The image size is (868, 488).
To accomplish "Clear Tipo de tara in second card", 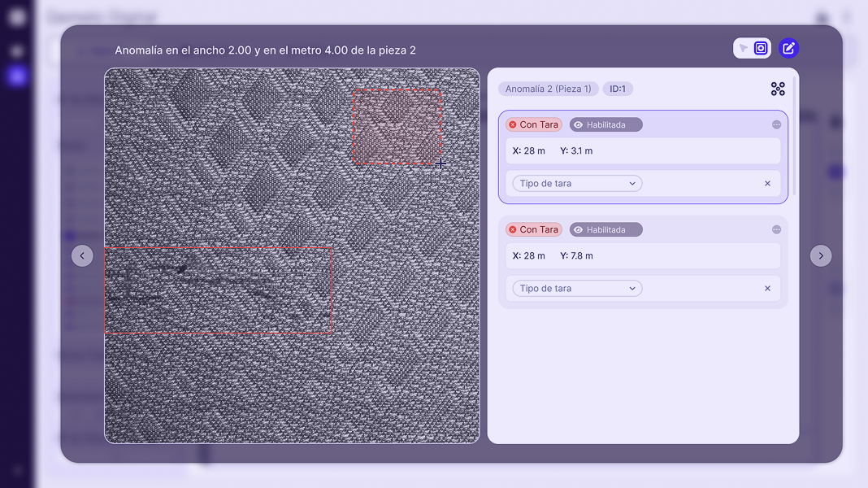I will 767,289.
